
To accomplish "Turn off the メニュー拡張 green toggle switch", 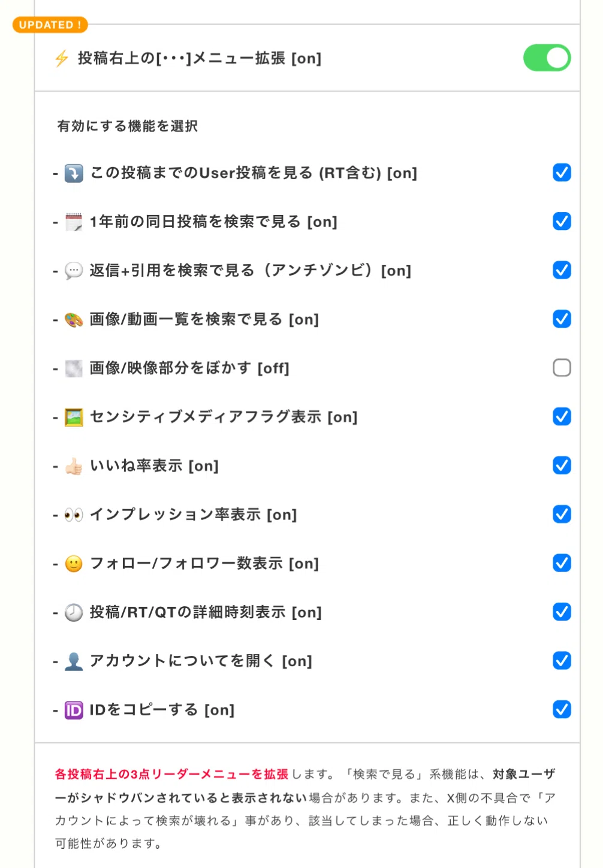I will pos(547,58).
